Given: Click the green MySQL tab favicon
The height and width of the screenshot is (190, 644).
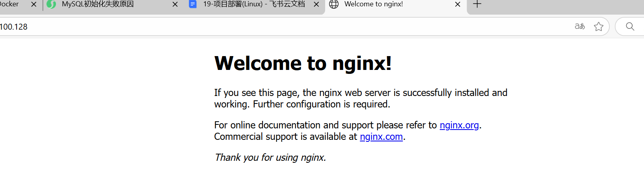Looking at the screenshot, I should point(51,4).
